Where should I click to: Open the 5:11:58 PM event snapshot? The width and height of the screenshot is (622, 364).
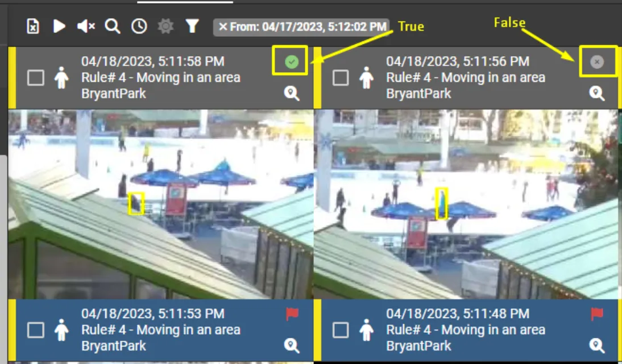click(161, 204)
